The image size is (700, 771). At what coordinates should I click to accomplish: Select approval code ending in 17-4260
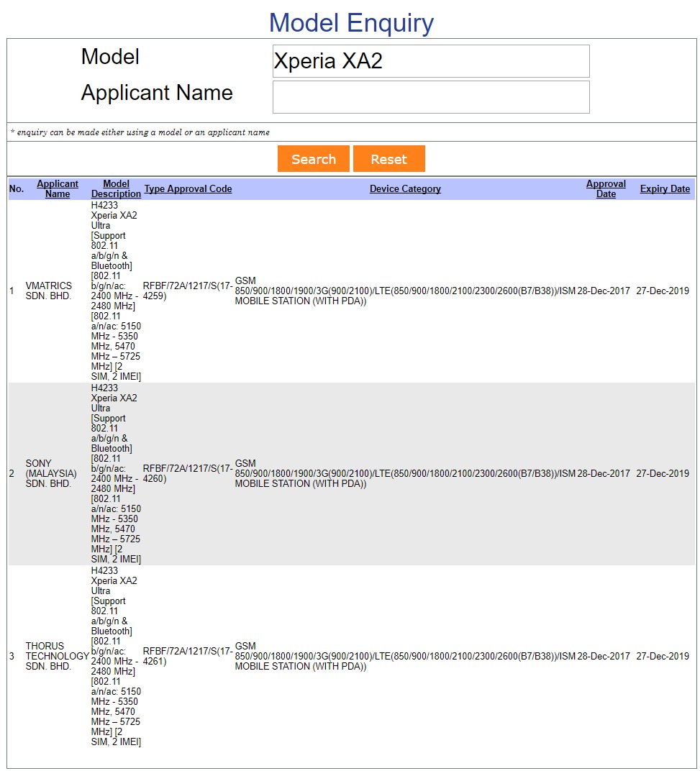[187, 473]
